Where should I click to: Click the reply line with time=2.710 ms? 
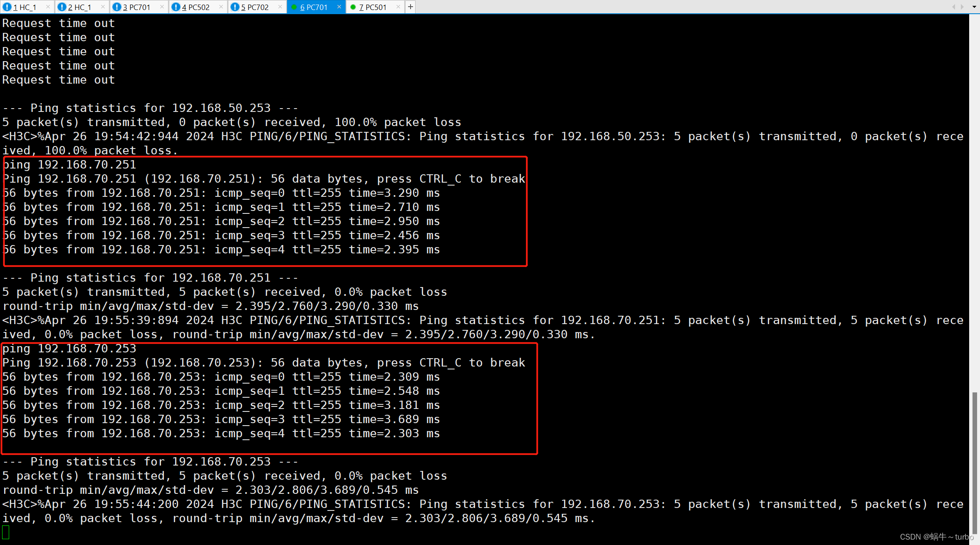(221, 207)
